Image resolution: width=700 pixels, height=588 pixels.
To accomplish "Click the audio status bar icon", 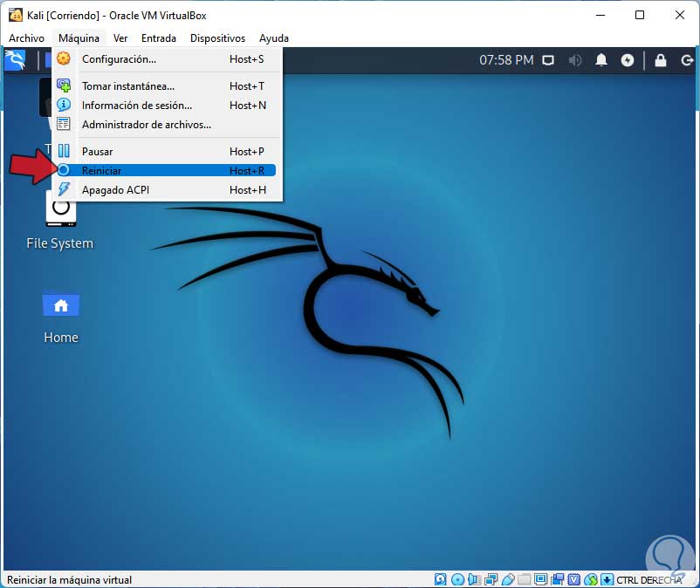I will click(474, 579).
